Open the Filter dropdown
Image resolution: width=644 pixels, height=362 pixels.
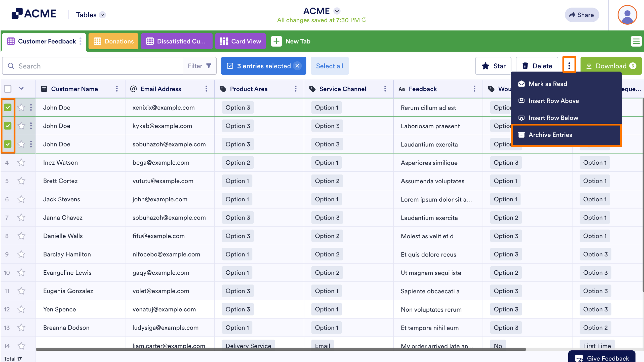click(x=199, y=66)
